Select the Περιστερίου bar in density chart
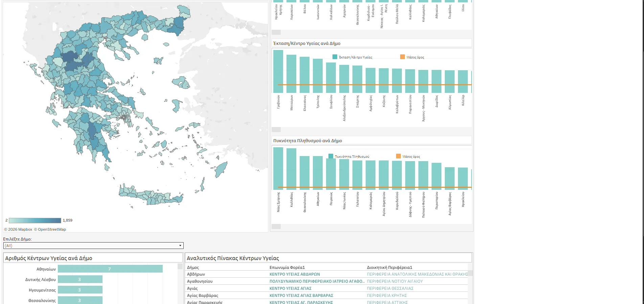This screenshot has height=304, width=644. tap(436, 176)
